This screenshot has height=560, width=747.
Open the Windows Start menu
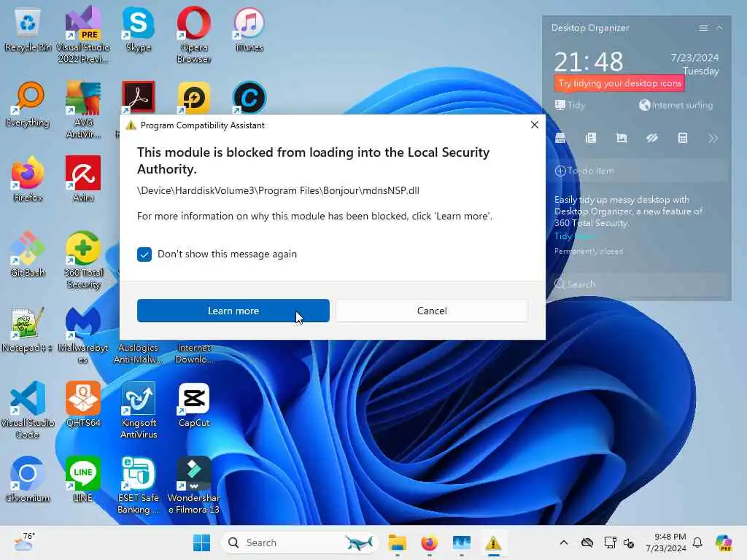[201, 542]
